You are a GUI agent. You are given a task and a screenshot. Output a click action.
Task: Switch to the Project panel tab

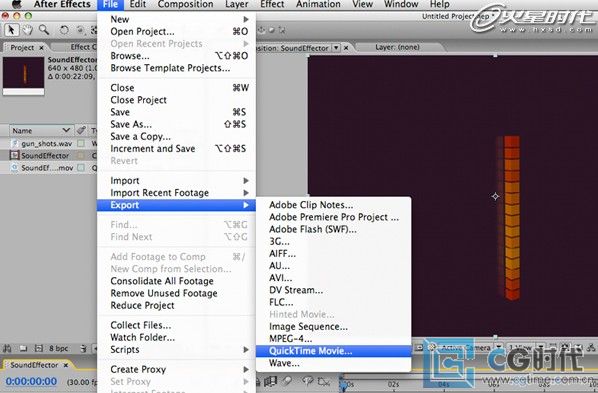22,48
